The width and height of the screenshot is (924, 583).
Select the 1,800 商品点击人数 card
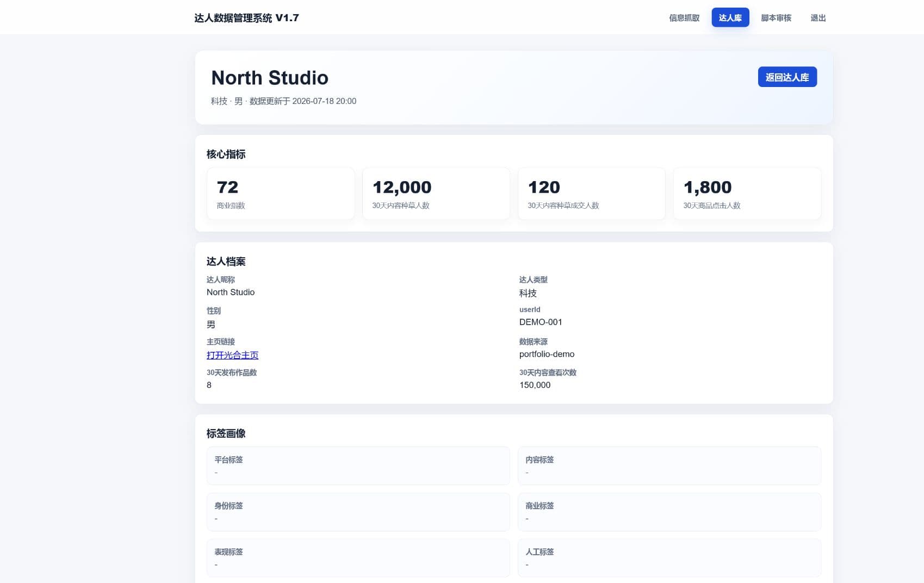[x=747, y=194]
